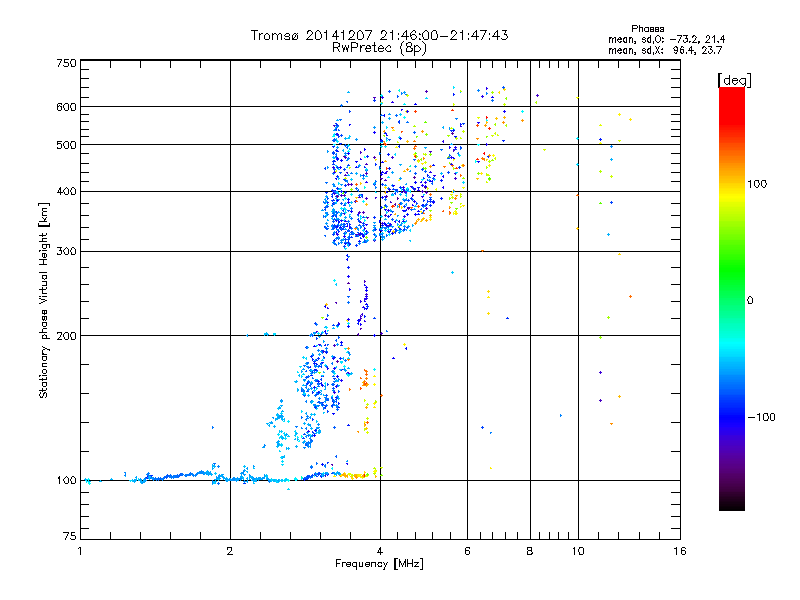Click the y-axis label '600'

pos(67,107)
